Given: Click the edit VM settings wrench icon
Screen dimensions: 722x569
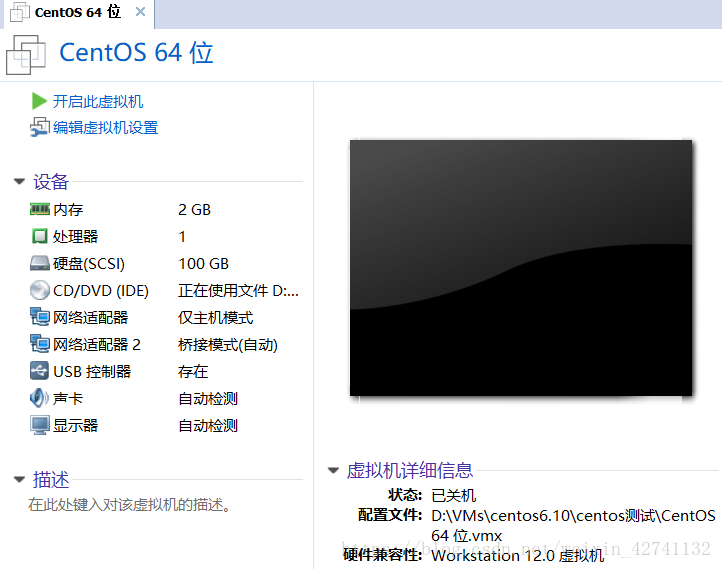Looking at the screenshot, I should tap(40, 127).
